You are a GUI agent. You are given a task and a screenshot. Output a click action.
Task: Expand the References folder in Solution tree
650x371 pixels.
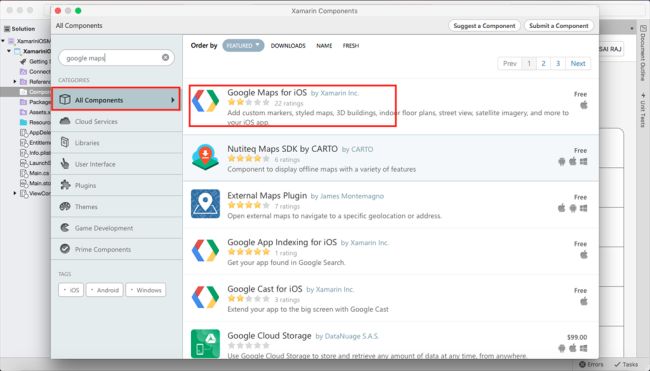(15, 82)
